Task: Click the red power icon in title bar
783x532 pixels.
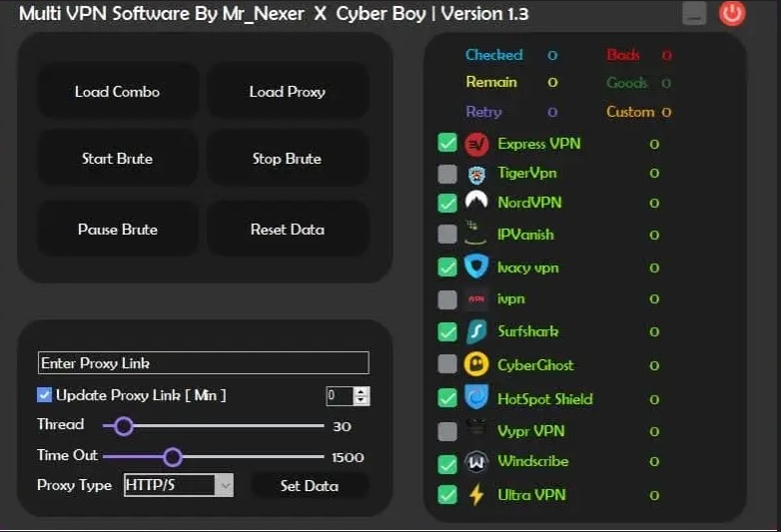Action: [732, 14]
